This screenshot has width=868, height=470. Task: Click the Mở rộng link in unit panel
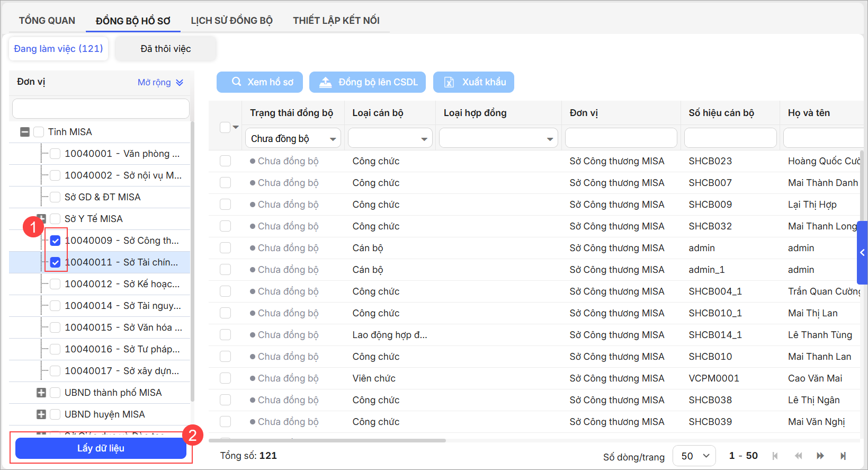[160, 82]
